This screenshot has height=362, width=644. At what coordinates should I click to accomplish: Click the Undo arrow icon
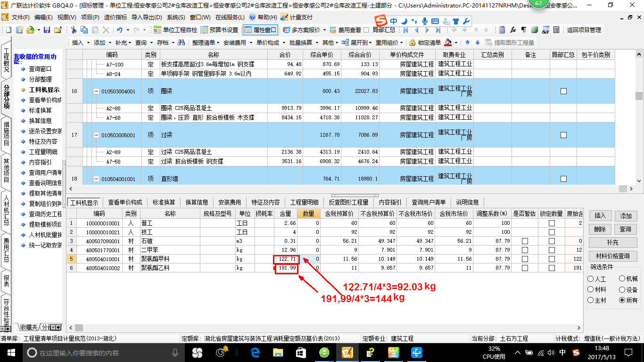[120, 30]
